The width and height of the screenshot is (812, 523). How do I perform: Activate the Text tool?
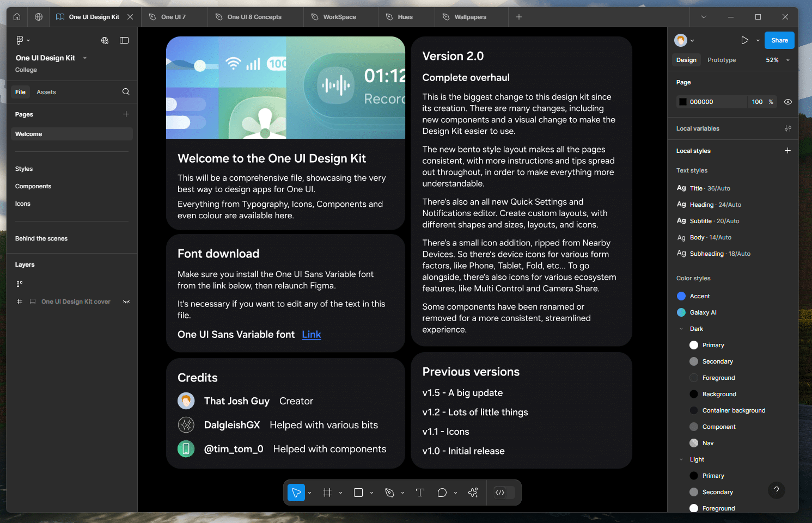click(420, 493)
